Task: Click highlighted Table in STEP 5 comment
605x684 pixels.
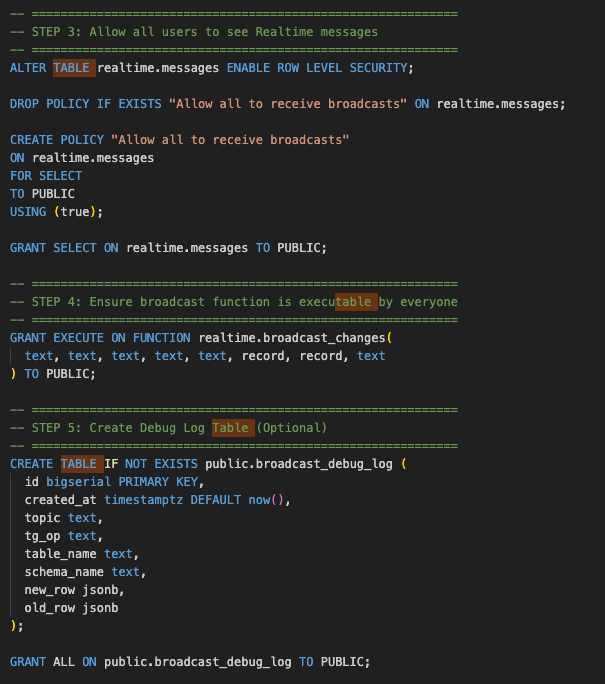Action: (231, 427)
